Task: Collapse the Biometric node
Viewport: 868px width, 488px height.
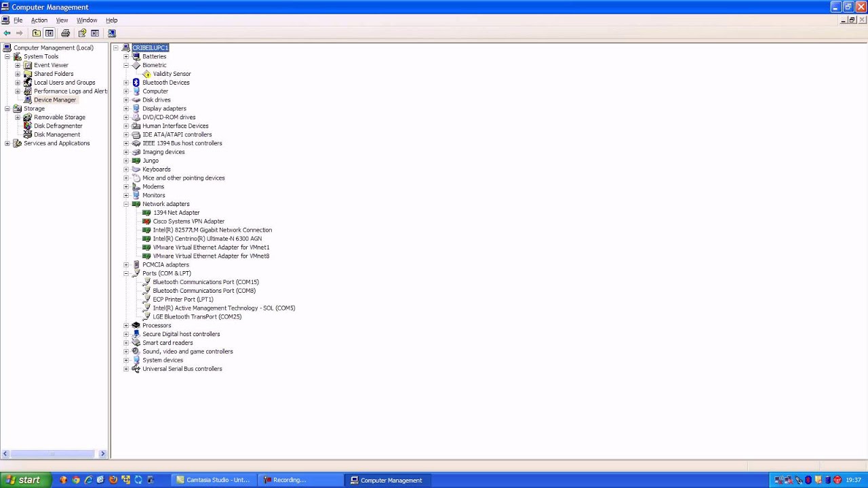Action: tap(126, 65)
